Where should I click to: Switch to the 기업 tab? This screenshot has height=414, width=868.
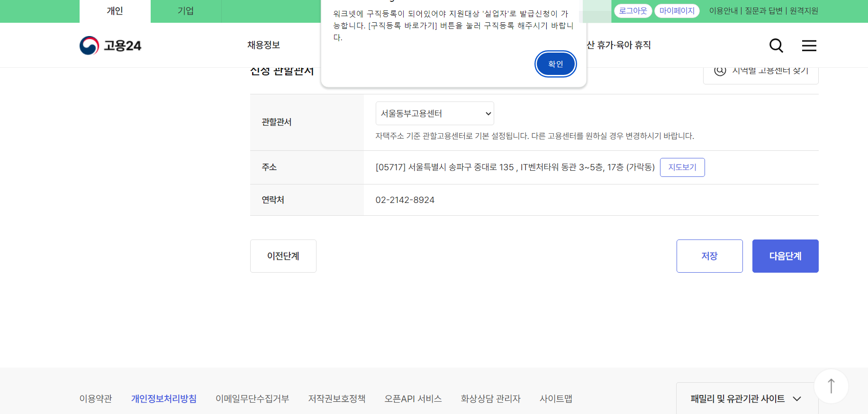click(x=186, y=11)
